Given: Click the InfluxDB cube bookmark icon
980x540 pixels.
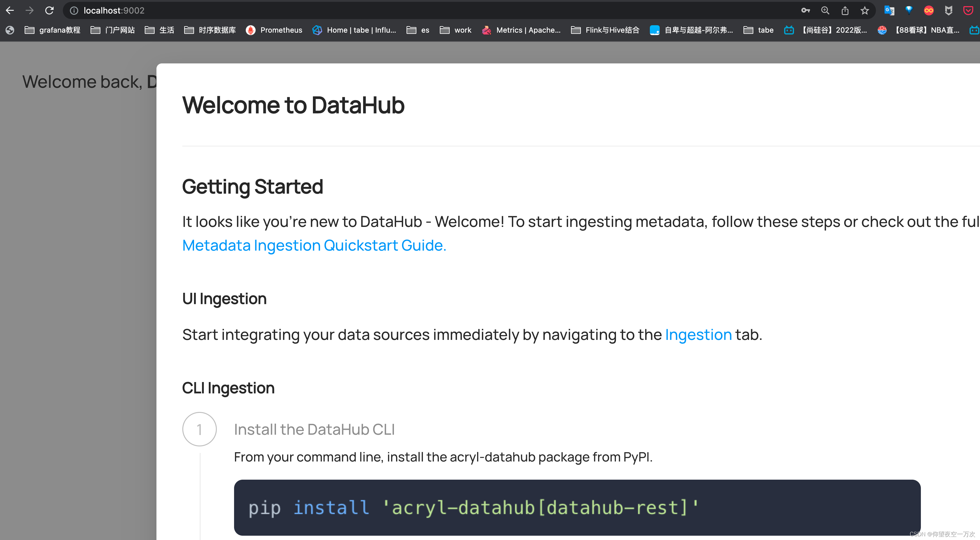Looking at the screenshot, I should click(x=317, y=30).
